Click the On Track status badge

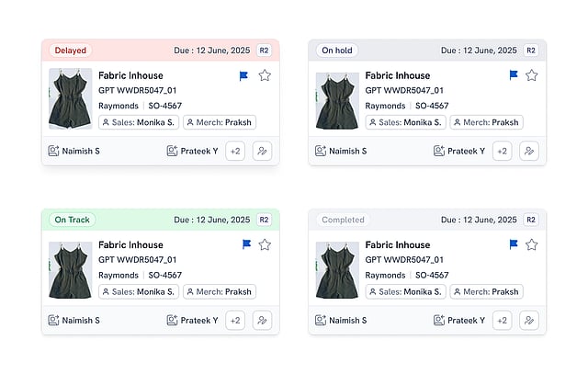pos(72,220)
